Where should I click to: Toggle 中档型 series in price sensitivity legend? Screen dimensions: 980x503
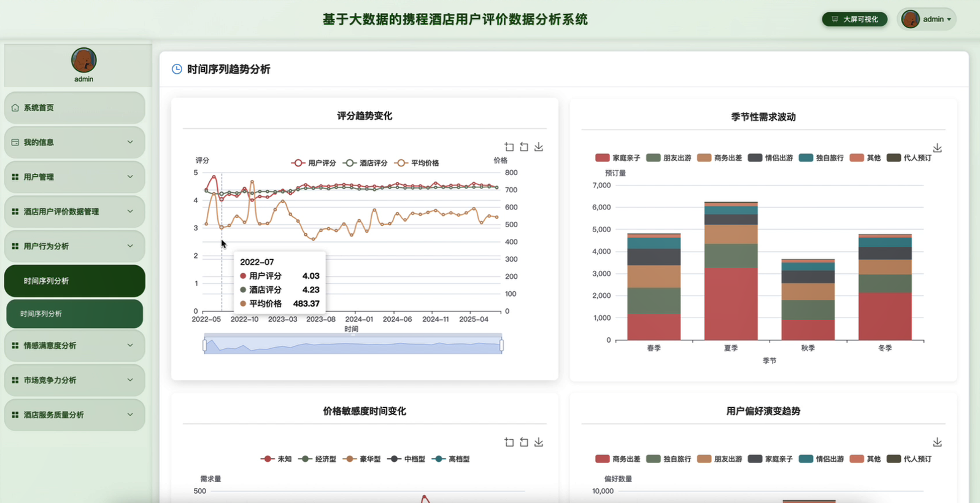(x=406, y=459)
